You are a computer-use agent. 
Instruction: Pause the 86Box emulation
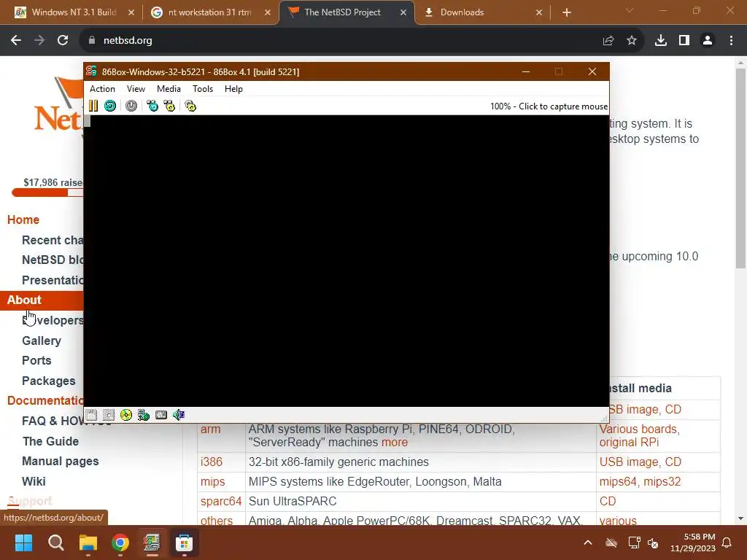coord(93,106)
